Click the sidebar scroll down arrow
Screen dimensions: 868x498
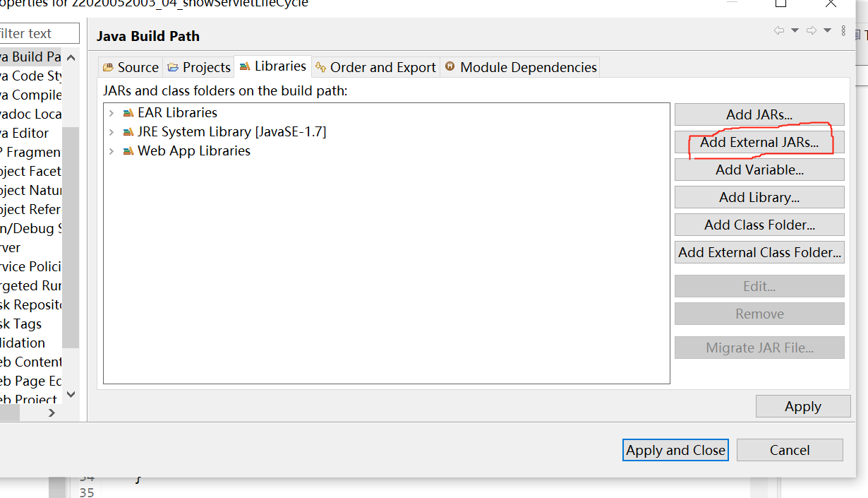pos(71,394)
